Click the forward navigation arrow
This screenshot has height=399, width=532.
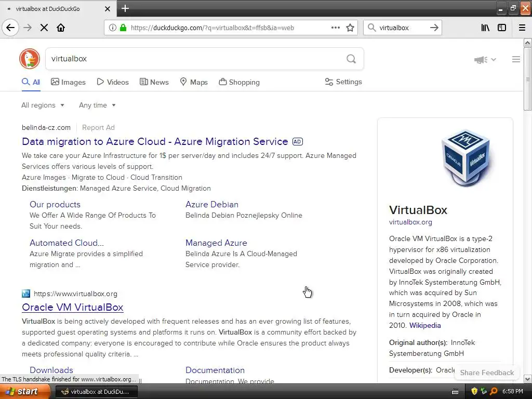pyautogui.click(x=28, y=28)
